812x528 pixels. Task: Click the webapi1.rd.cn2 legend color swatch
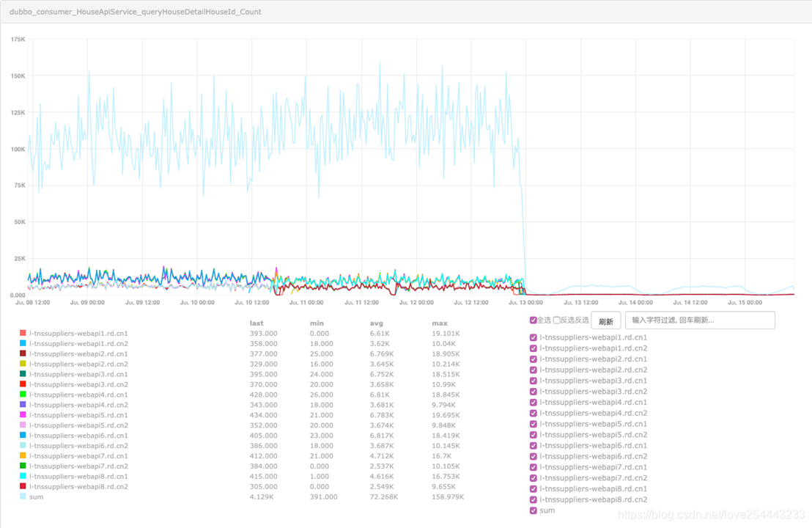(x=23, y=343)
